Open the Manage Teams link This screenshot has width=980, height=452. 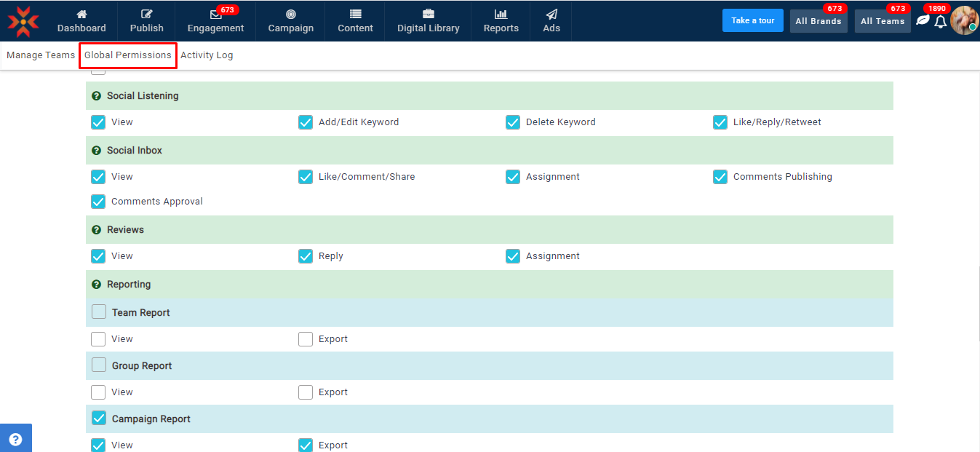point(41,55)
